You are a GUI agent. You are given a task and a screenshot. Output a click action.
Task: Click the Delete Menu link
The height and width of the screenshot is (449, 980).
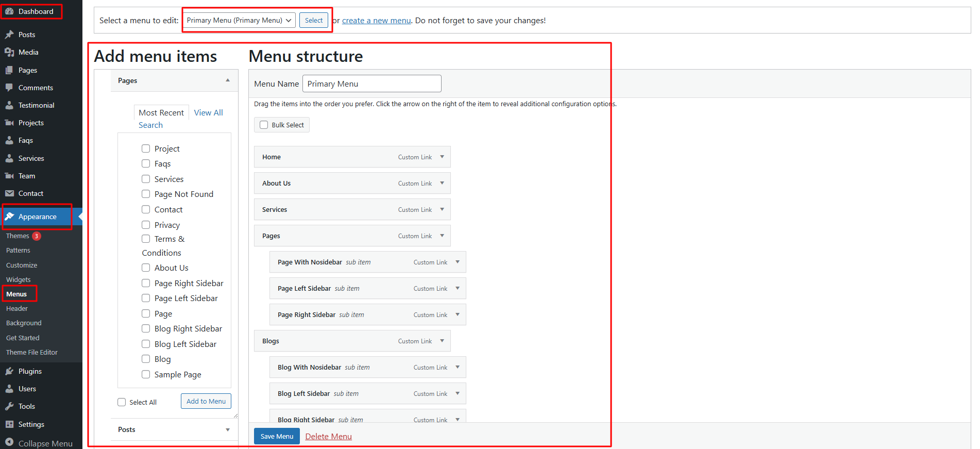click(x=328, y=436)
